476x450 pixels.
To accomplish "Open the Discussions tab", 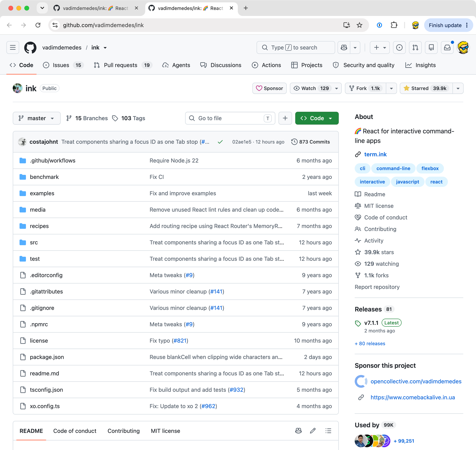I will (x=221, y=65).
